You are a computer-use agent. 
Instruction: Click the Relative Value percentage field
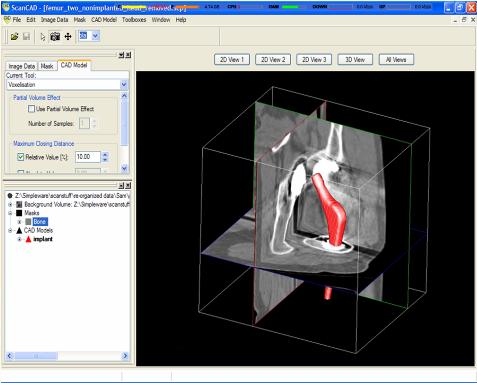click(x=87, y=157)
